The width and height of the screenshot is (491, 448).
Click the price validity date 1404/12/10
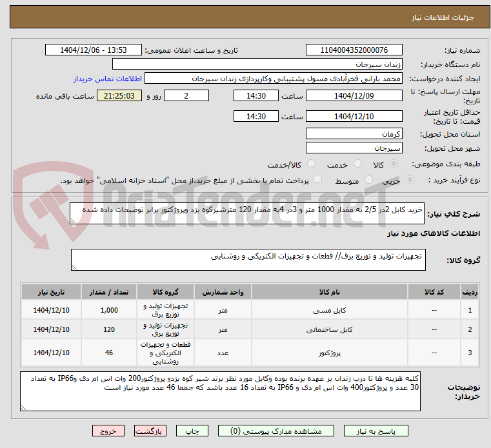354,117
